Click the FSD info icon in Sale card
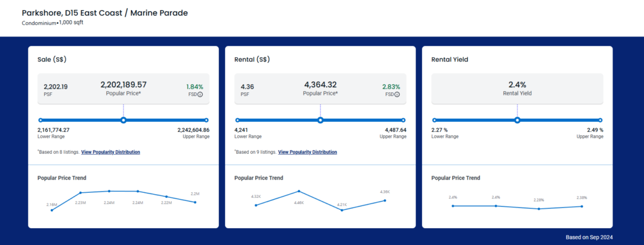 click(x=201, y=94)
